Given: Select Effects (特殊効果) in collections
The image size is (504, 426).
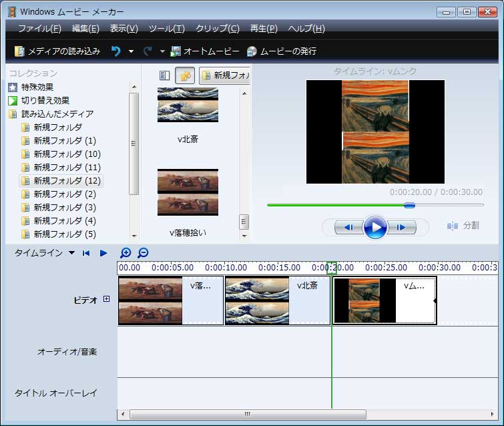Looking at the screenshot, I should point(31,87).
